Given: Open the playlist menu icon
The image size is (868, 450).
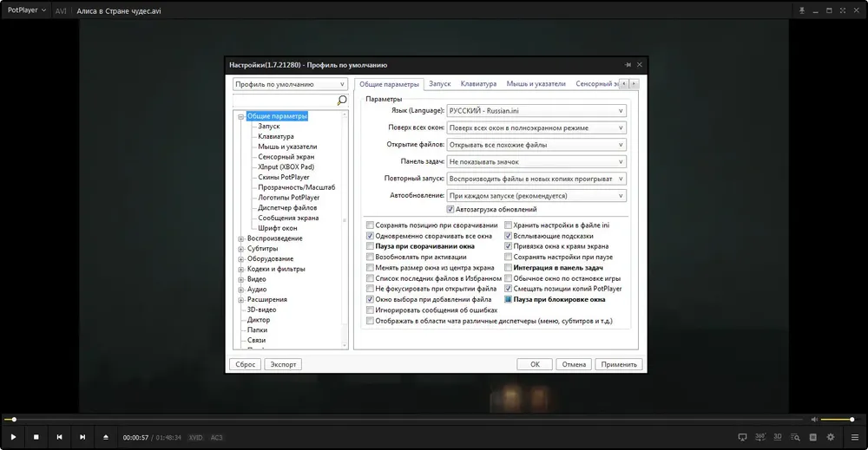Looking at the screenshot, I should [855, 437].
